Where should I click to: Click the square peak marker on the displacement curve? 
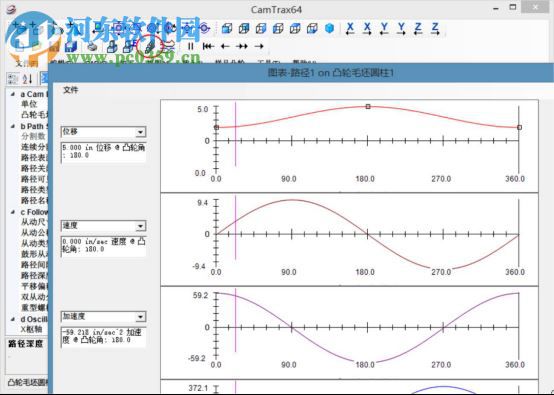[x=368, y=106]
